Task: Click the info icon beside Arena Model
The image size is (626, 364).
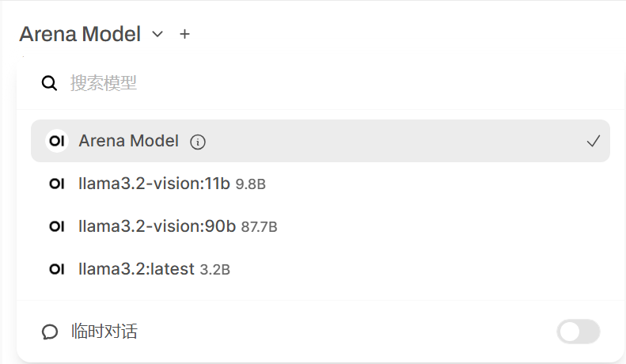Action: click(198, 142)
